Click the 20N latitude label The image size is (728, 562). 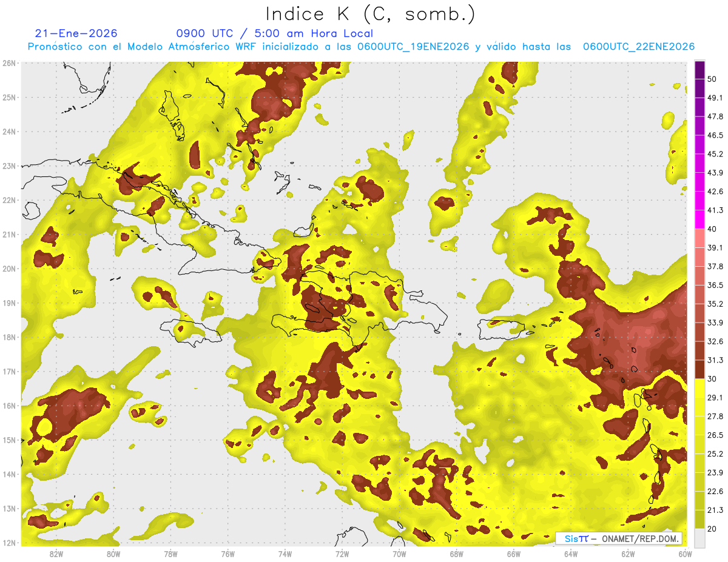pos(9,269)
